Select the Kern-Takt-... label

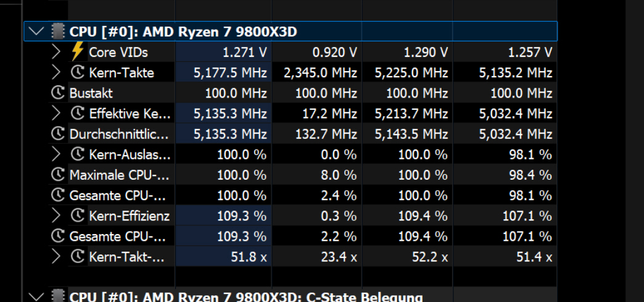coord(127,257)
